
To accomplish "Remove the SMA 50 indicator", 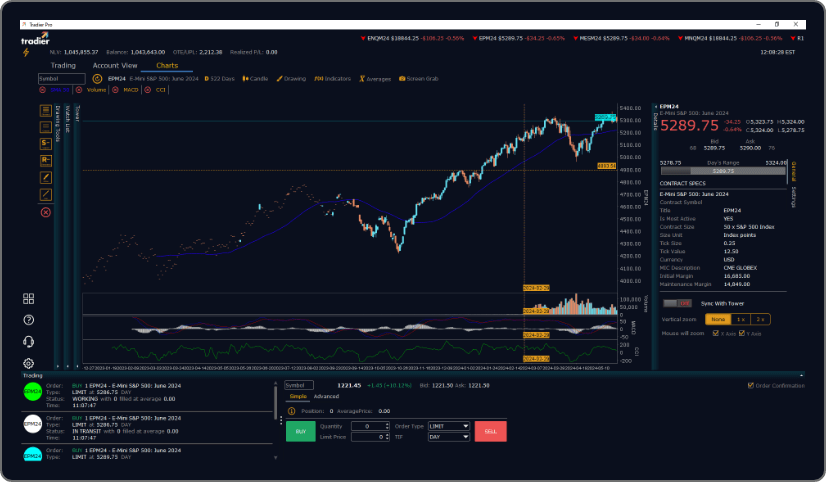I will click(42, 90).
